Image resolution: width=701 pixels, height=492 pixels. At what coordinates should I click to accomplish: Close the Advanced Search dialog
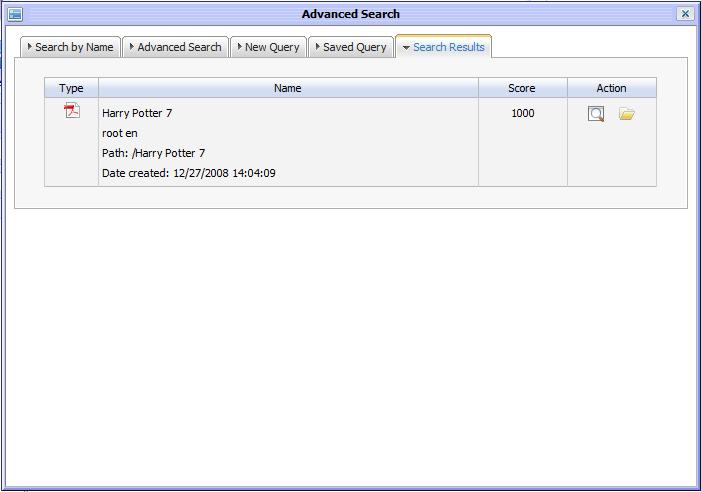(685, 14)
